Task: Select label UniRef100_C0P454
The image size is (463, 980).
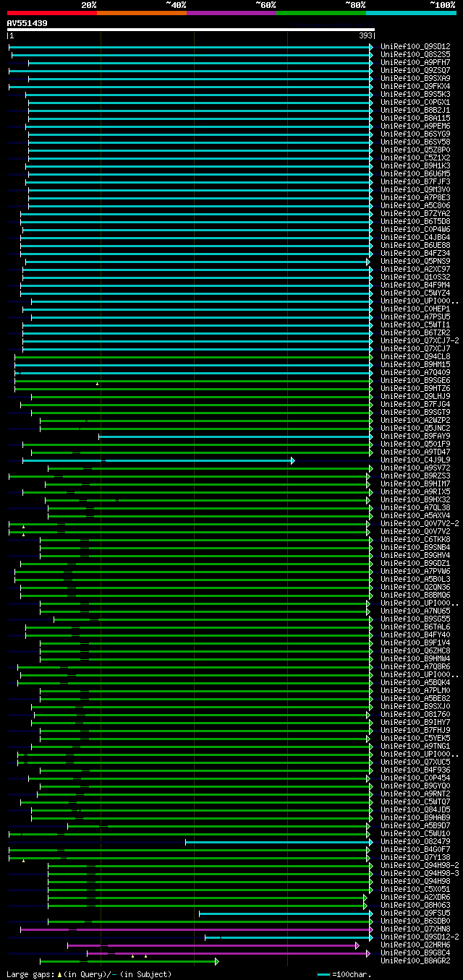Action: pos(415,778)
